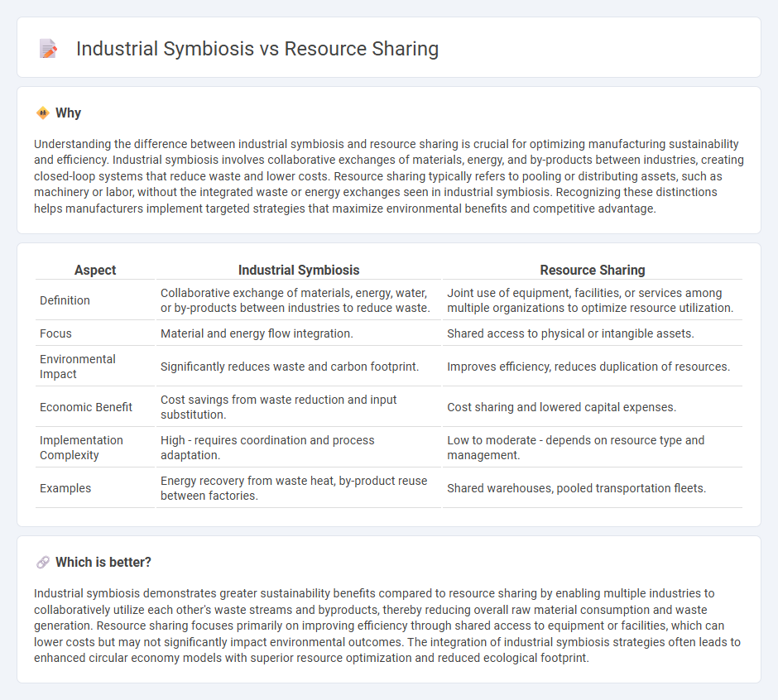Select the Implementation Complexity row label
Image resolution: width=778 pixels, height=700 pixels.
[81, 448]
